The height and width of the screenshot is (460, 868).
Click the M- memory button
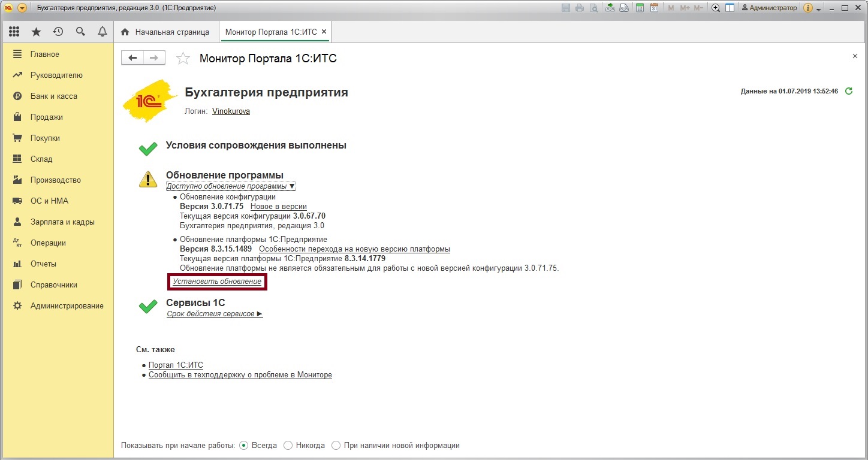tap(699, 8)
